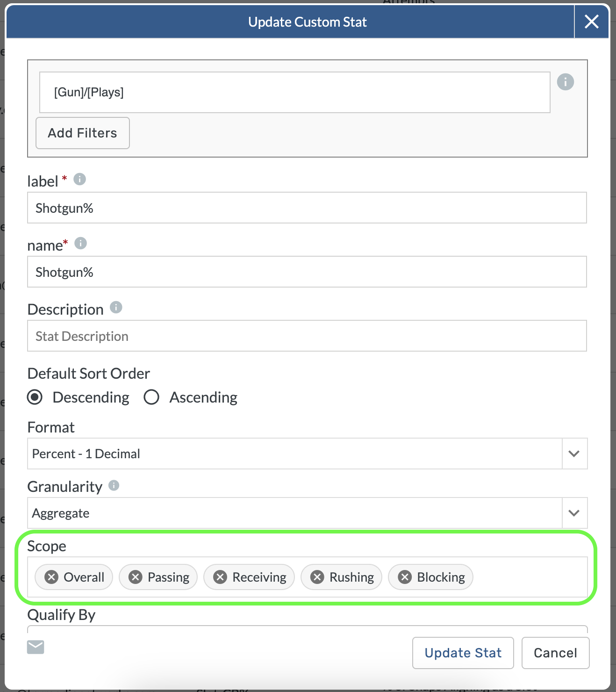Click the info icon next to name

tap(81, 243)
